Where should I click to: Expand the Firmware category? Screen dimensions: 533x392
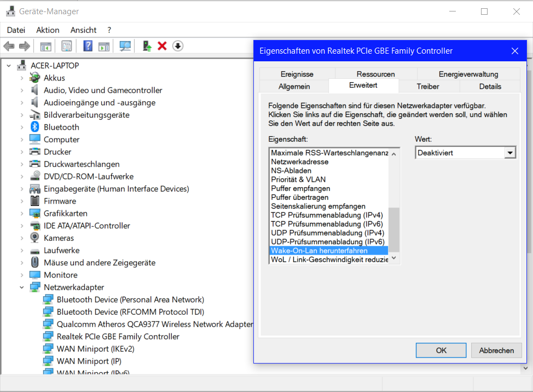22,201
